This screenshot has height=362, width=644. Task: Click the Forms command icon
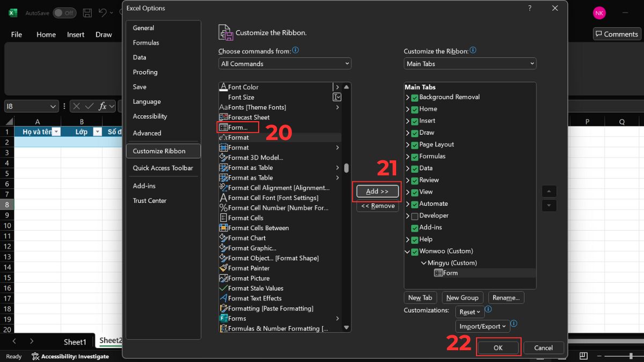click(x=224, y=319)
